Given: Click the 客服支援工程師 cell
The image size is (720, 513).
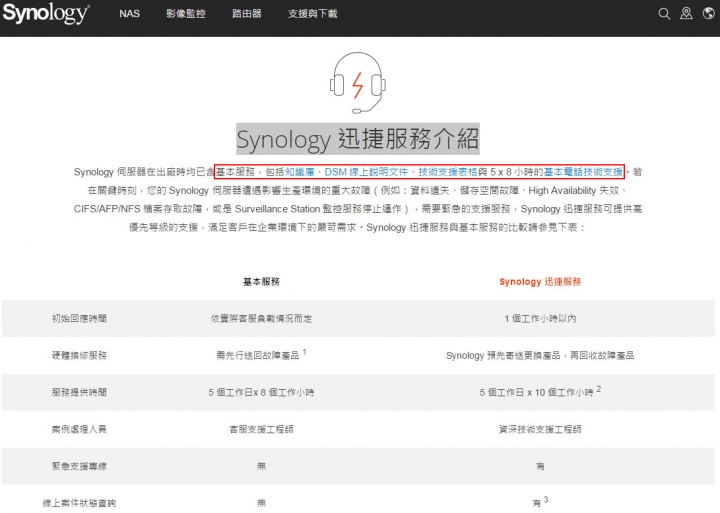Looking at the screenshot, I should (x=261, y=429).
